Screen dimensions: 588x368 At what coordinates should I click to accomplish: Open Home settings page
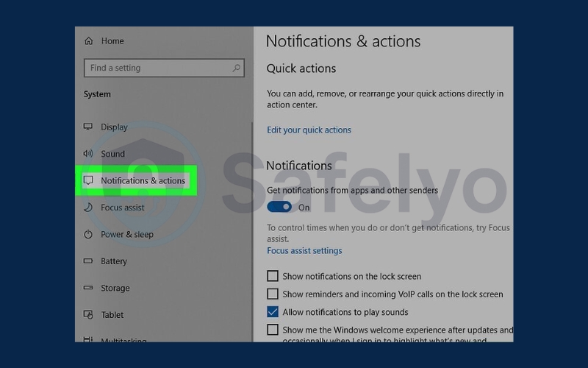(112, 41)
